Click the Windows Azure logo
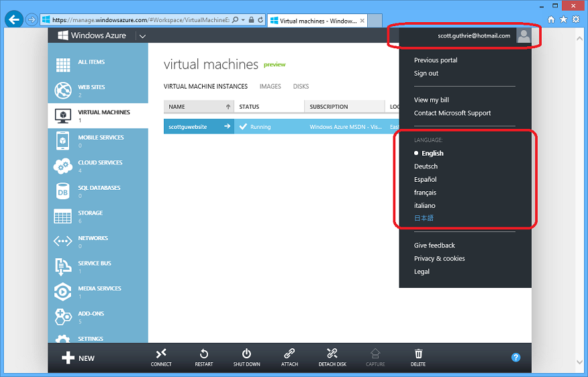The height and width of the screenshot is (377, 588). coord(92,36)
